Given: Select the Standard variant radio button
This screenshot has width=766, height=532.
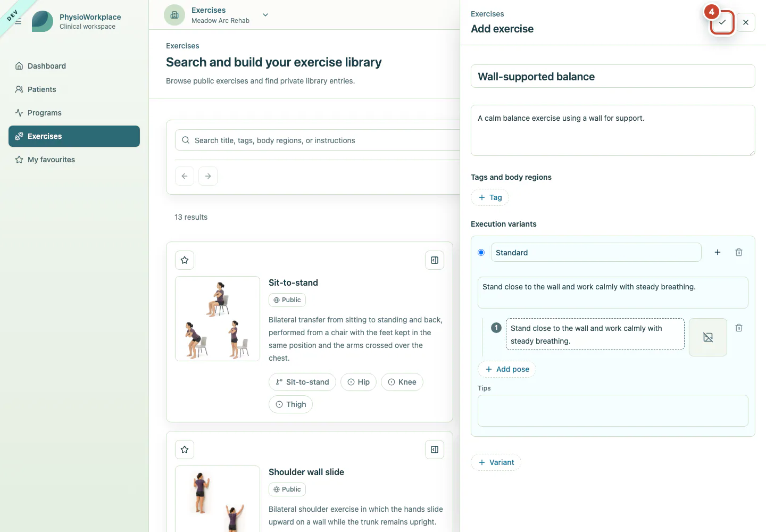Looking at the screenshot, I should click(481, 252).
